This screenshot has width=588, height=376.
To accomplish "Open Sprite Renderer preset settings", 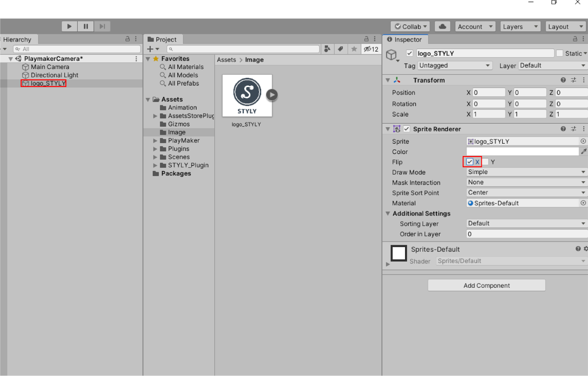I will click(x=574, y=129).
